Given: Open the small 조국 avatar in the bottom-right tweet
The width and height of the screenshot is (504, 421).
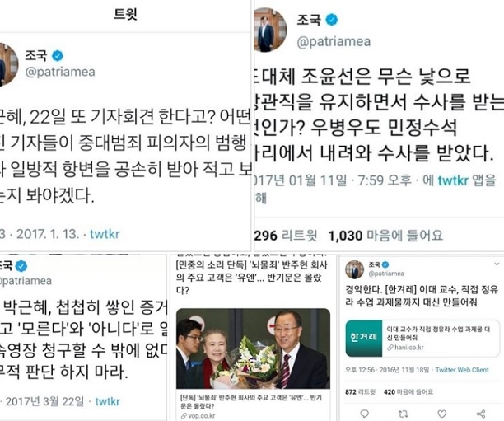Looking at the screenshot, I should (x=355, y=269).
